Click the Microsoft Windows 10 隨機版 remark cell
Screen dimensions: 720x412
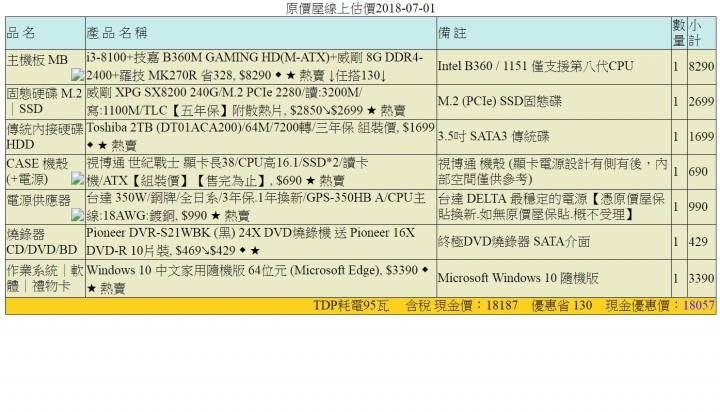pyautogui.click(x=554, y=278)
